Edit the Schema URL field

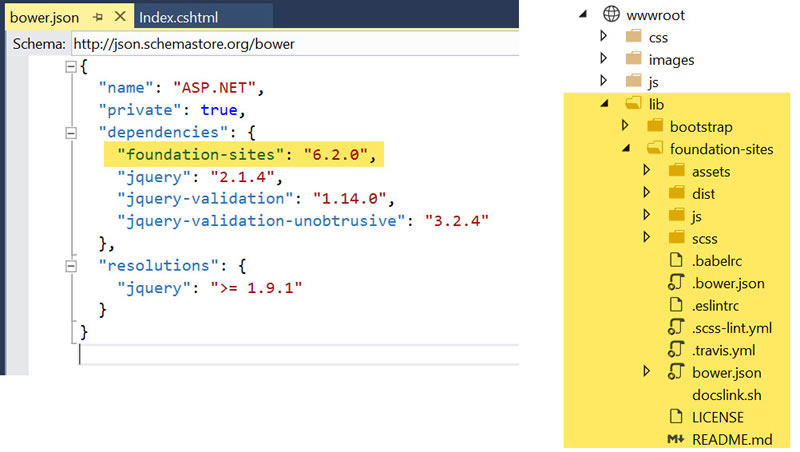tap(295, 44)
